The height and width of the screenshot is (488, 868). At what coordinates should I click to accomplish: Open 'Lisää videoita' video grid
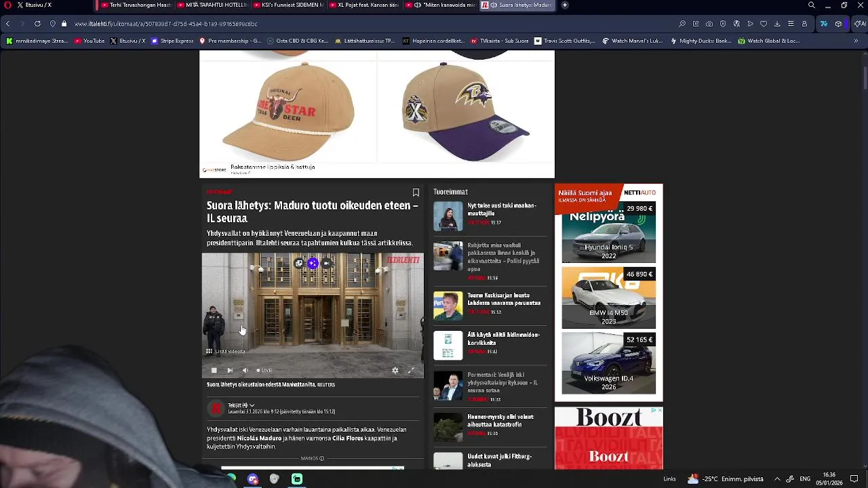click(226, 351)
